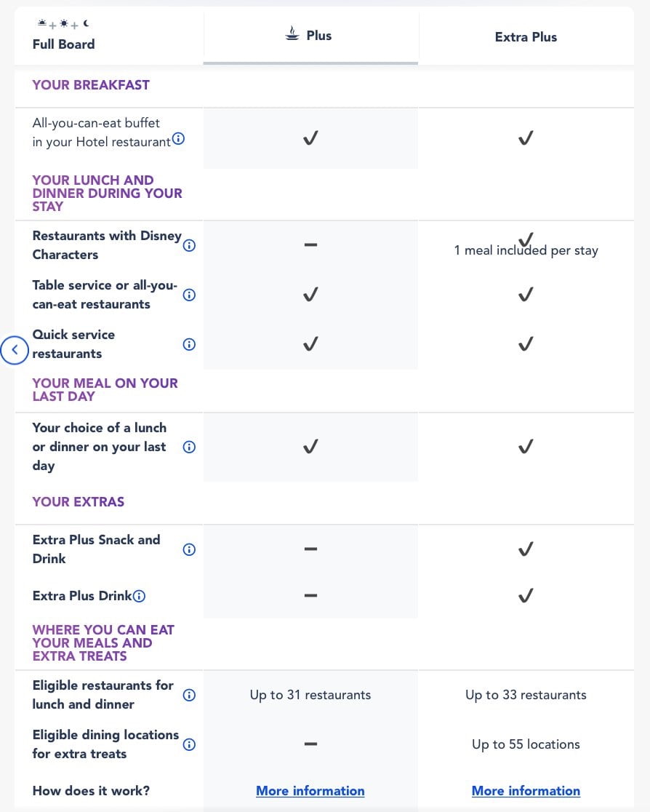
Task: Click Plus checkmark for breakfast buffet
Action: (x=310, y=138)
